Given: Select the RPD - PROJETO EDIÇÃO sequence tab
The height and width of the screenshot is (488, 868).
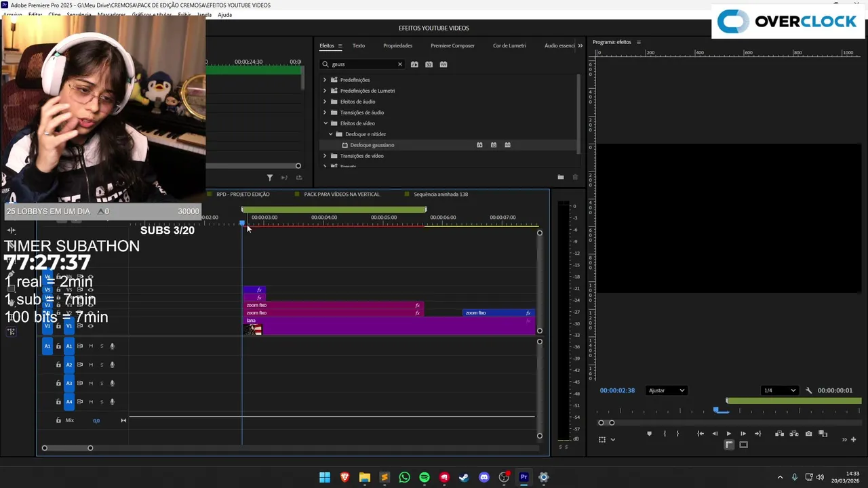Looking at the screenshot, I should pyautogui.click(x=243, y=195).
